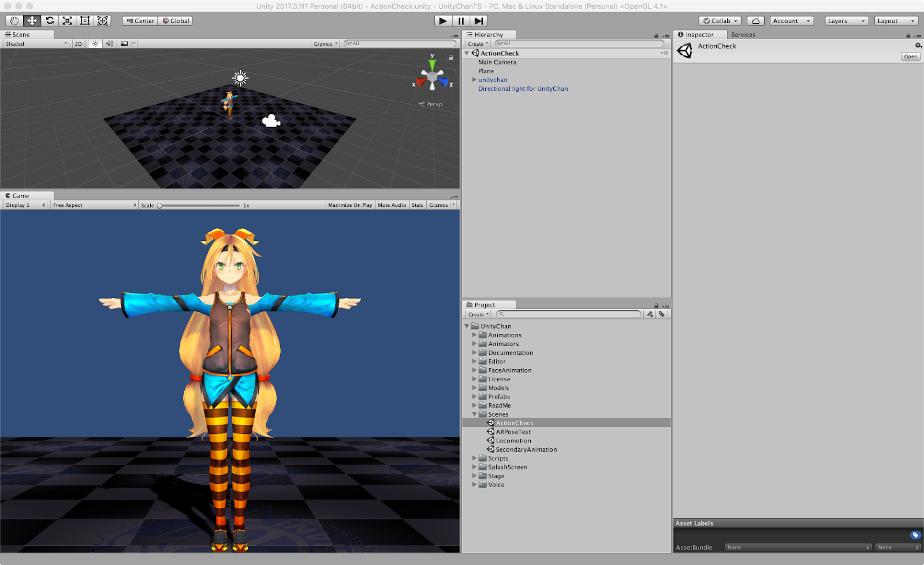Image resolution: width=924 pixels, height=565 pixels.
Task: Toggle scene lighting with the sun icon
Action: [x=94, y=43]
